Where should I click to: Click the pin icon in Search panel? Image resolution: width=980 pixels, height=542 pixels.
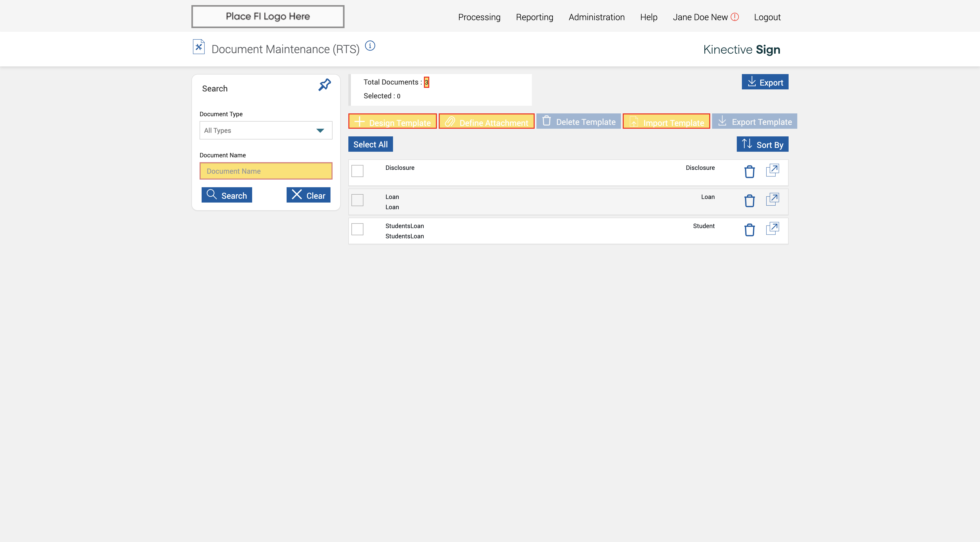click(325, 85)
